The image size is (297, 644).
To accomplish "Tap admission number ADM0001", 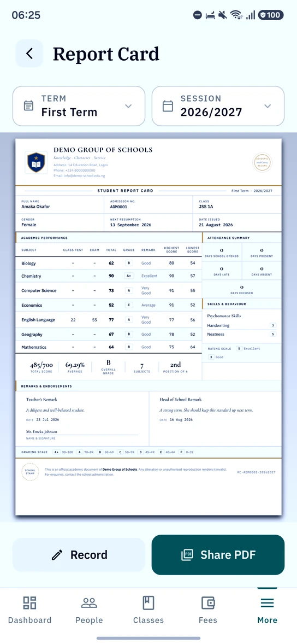I will 118,207.
